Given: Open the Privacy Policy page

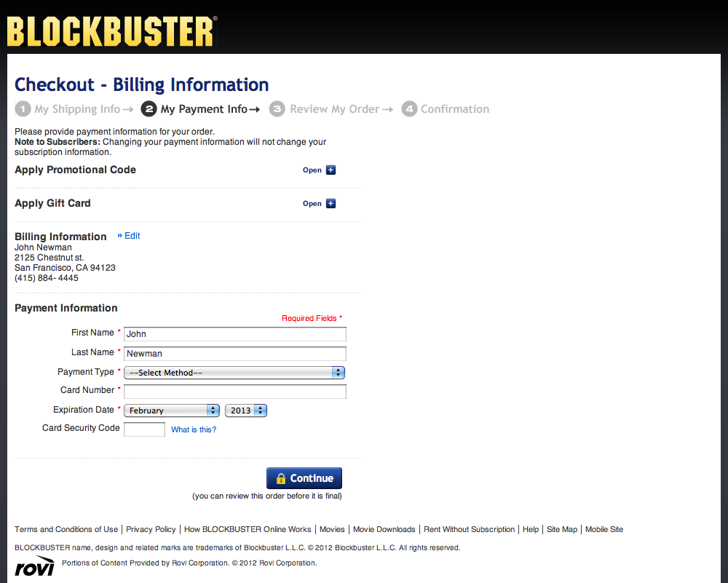Looking at the screenshot, I should click(x=151, y=529).
